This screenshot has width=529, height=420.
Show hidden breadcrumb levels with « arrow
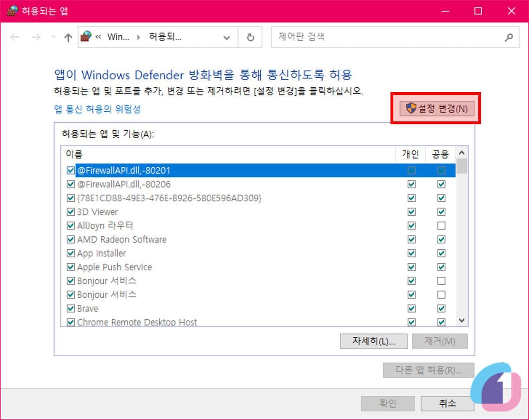click(x=98, y=37)
